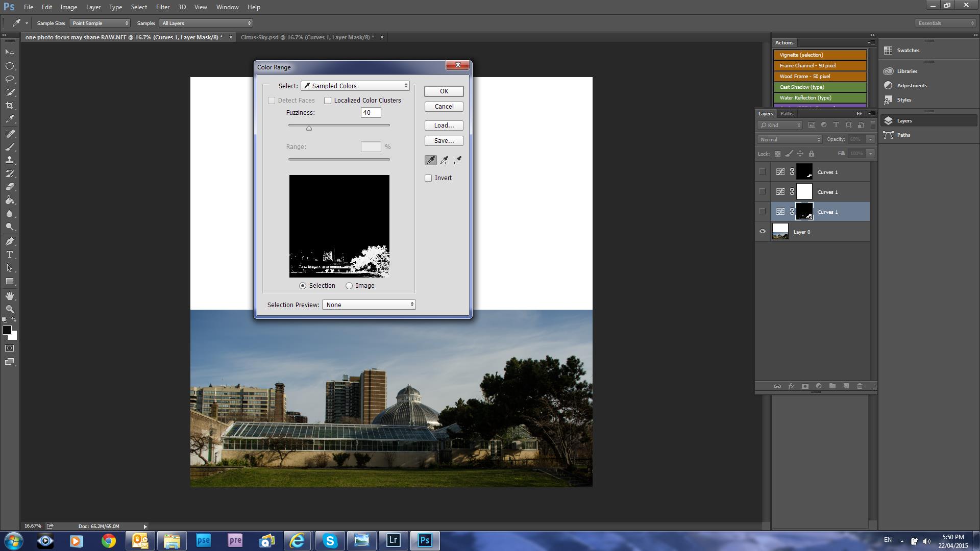Open the Filter menu

(x=162, y=7)
